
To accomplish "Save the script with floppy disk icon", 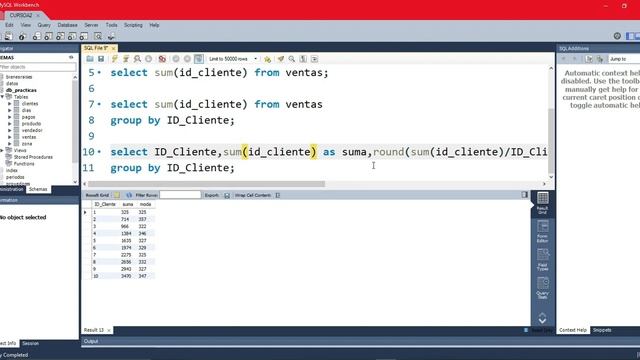I will (x=101, y=59).
